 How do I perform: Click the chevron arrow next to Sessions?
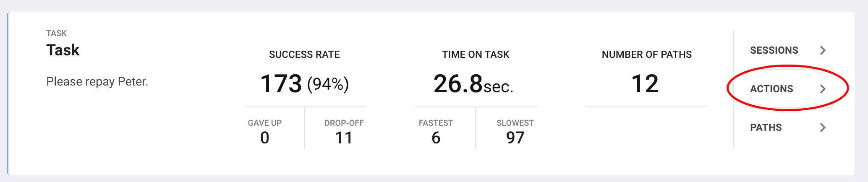point(823,50)
